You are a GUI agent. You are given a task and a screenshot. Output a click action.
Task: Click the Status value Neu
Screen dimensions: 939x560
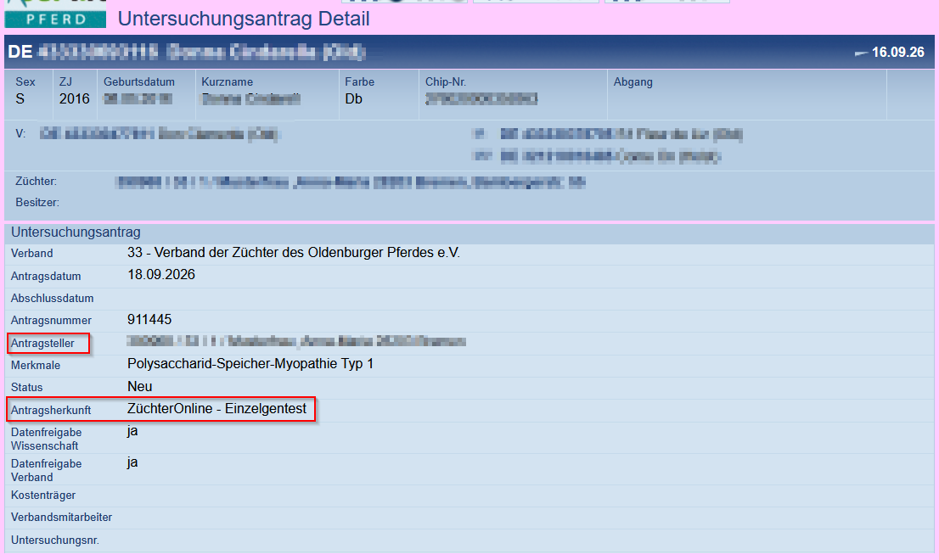point(139,387)
